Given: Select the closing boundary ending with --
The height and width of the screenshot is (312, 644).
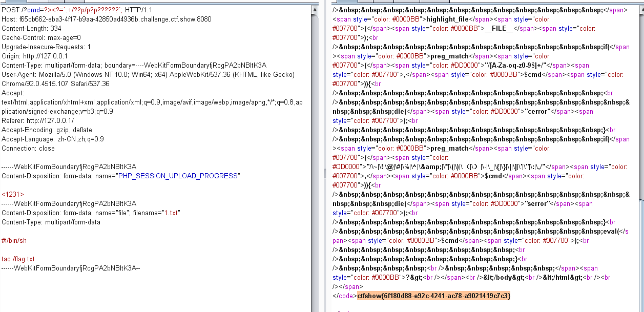Looking at the screenshot, I should pos(71,268).
